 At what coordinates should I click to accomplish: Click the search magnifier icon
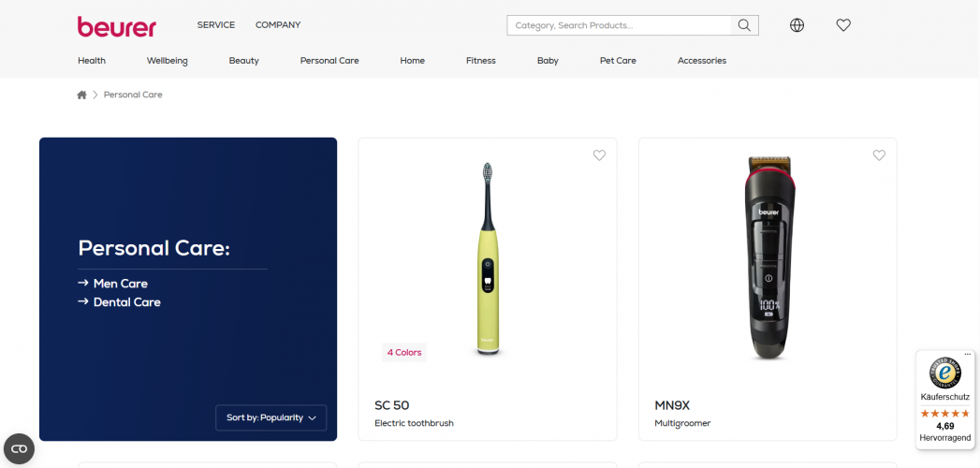click(x=744, y=25)
